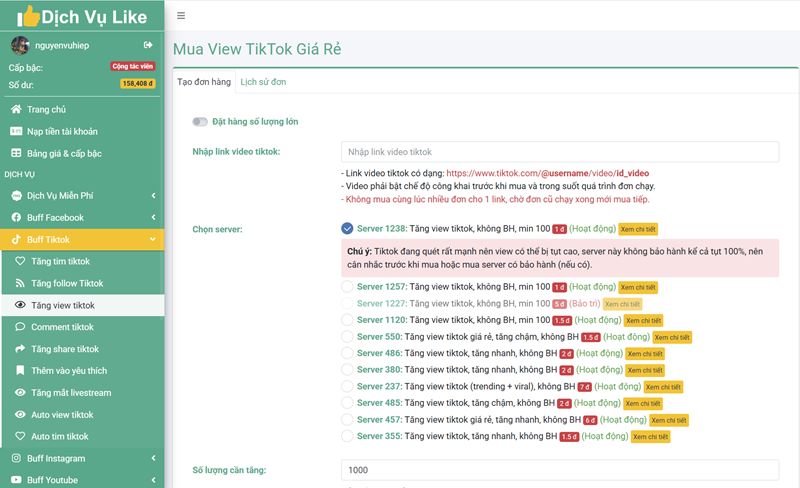Image resolution: width=800 pixels, height=488 pixels.
Task: Expand Dịch Vụ Miễn Phí chevron
Action: coord(153,196)
